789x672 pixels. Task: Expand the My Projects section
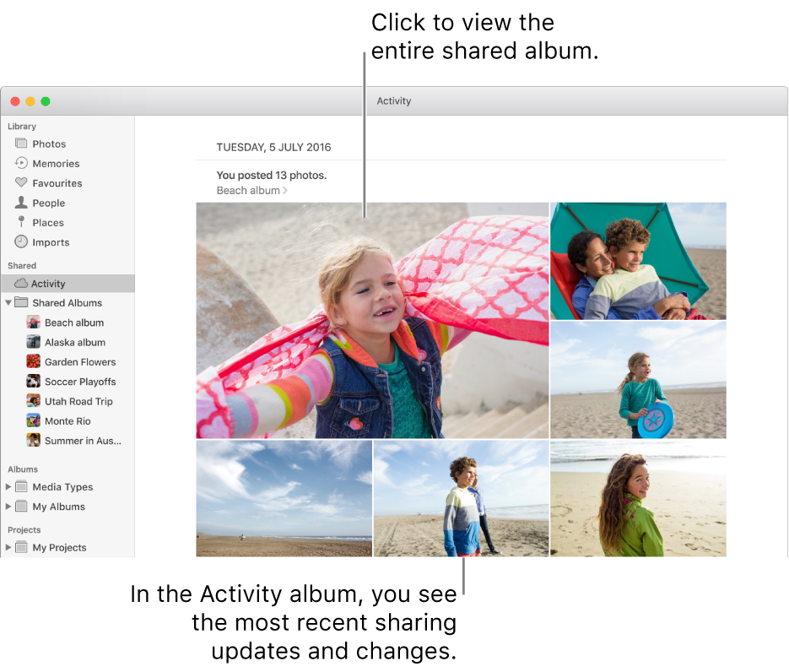[x=9, y=547]
